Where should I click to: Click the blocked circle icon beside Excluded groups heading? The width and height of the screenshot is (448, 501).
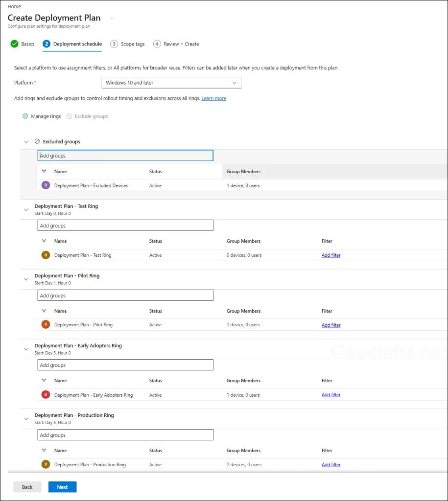(x=37, y=141)
